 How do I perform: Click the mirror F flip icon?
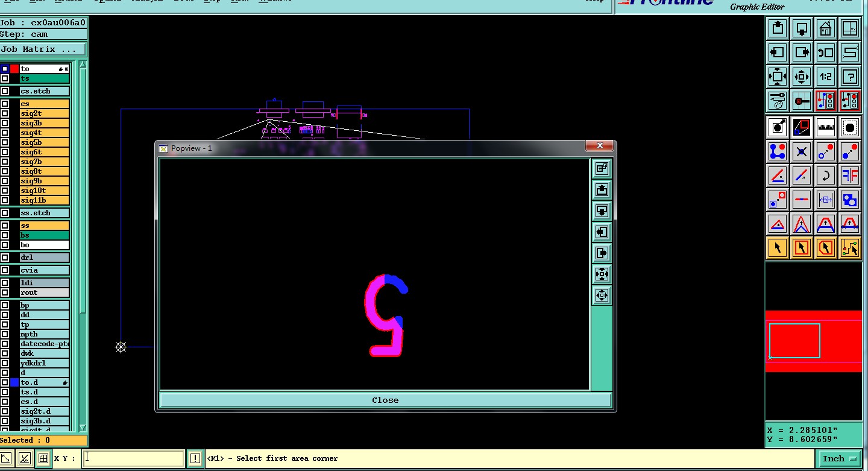[850, 175]
